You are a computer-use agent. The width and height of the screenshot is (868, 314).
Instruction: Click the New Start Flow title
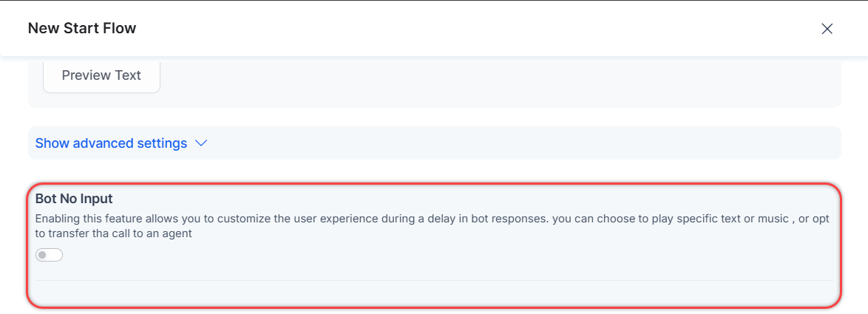82,29
